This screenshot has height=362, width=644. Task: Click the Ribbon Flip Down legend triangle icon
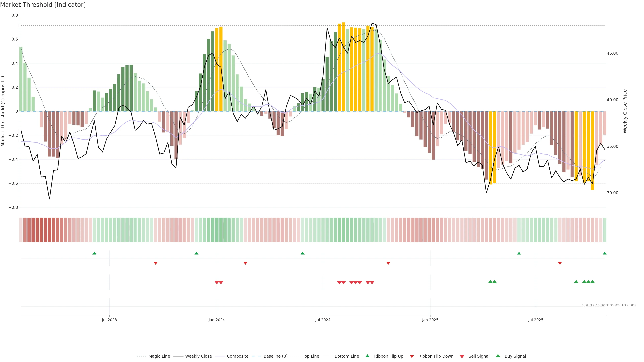(x=412, y=356)
